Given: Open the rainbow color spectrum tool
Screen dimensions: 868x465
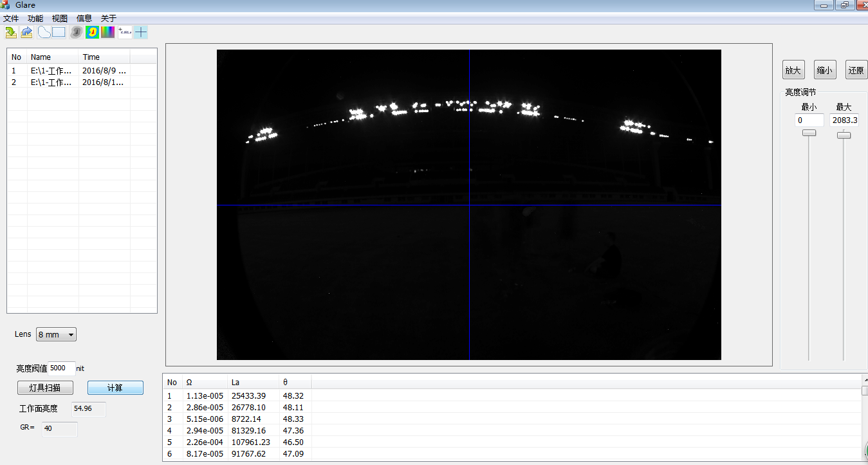Looking at the screenshot, I should tap(107, 32).
